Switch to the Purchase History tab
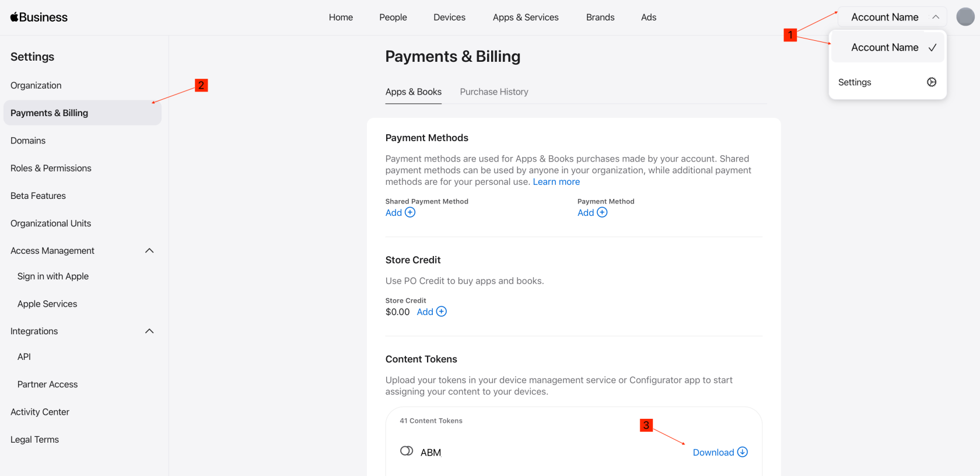The height and width of the screenshot is (476, 980). click(494, 92)
